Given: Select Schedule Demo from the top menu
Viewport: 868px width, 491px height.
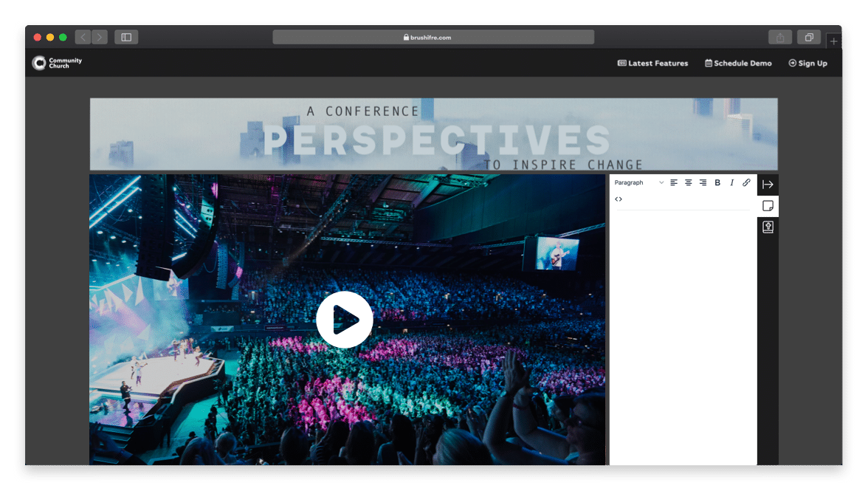Looking at the screenshot, I should [x=738, y=63].
